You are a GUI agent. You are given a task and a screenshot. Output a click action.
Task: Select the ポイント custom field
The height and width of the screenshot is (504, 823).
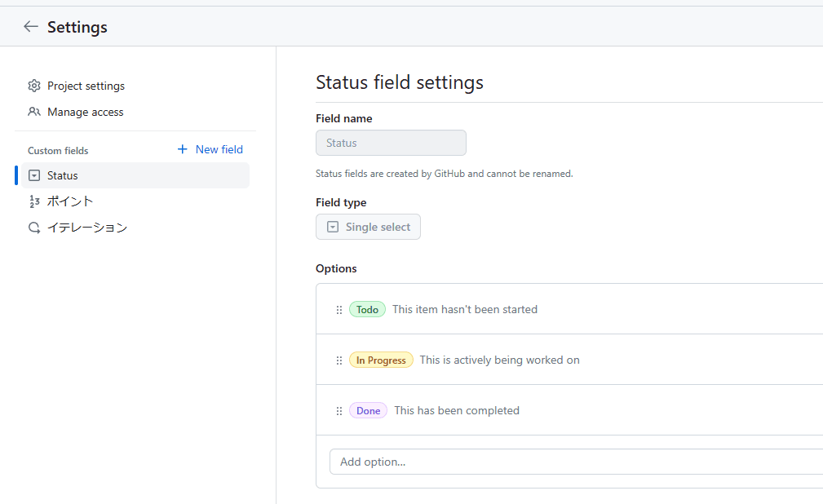(70, 201)
